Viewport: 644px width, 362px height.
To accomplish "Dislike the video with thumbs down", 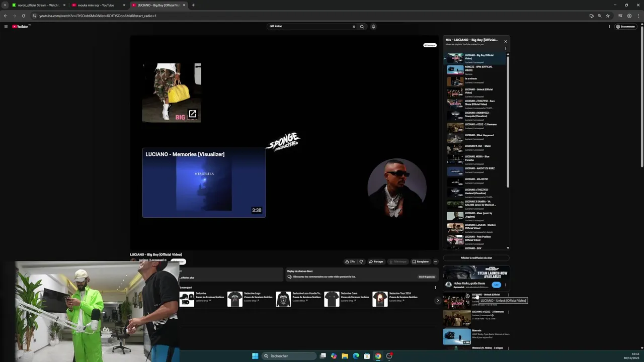I will [x=361, y=261].
